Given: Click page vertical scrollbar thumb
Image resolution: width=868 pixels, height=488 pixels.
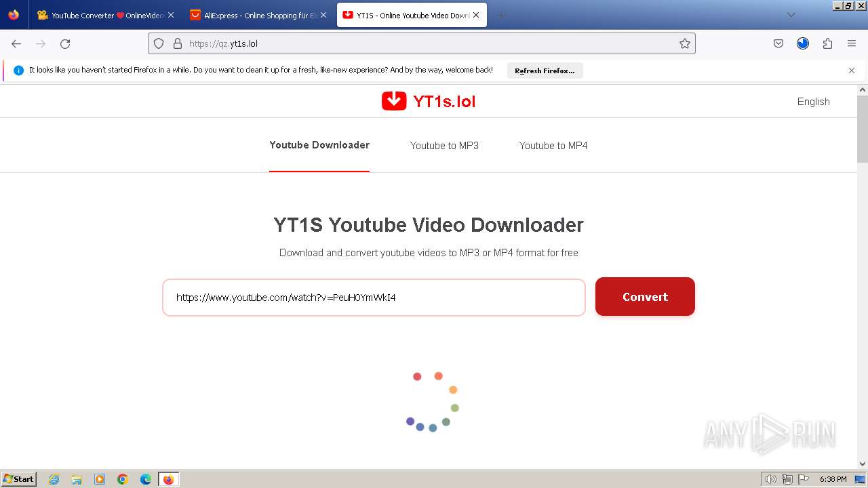Looking at the screenshot, I should 863,129.
